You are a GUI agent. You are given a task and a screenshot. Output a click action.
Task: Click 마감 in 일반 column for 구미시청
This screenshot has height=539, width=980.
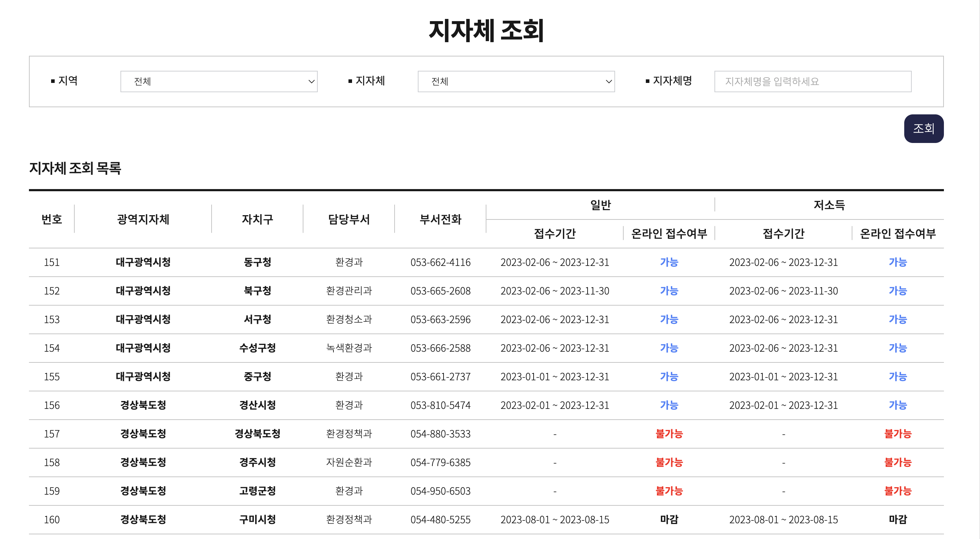pyautogui.click(x=669, y=519)
